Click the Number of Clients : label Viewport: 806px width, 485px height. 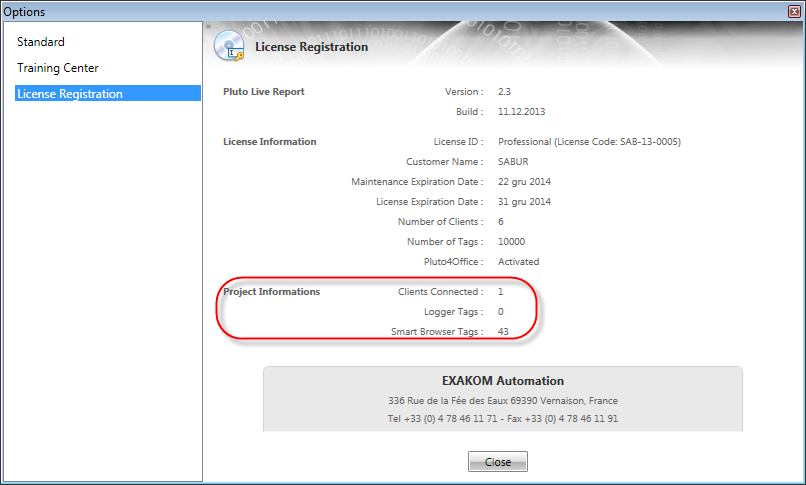point(441,222)
